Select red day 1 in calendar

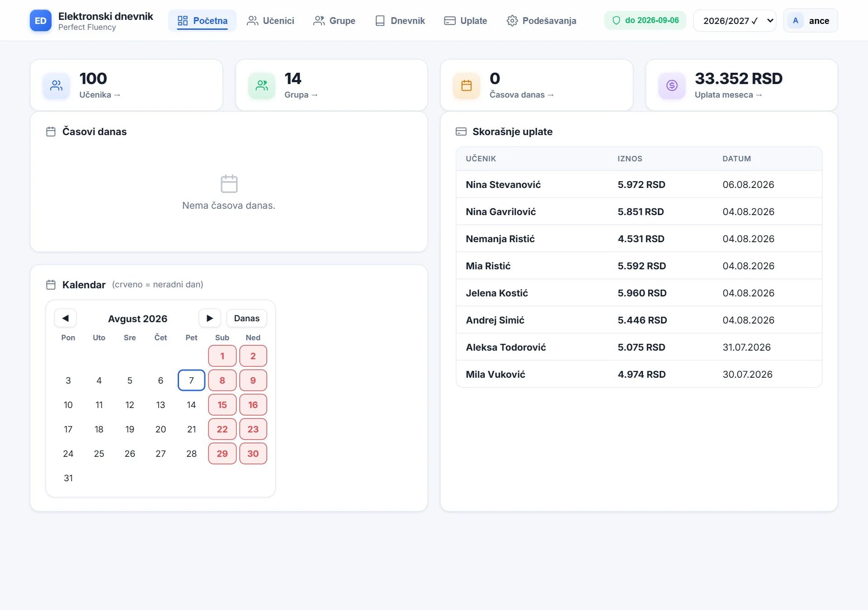click(x=222, y=356)
